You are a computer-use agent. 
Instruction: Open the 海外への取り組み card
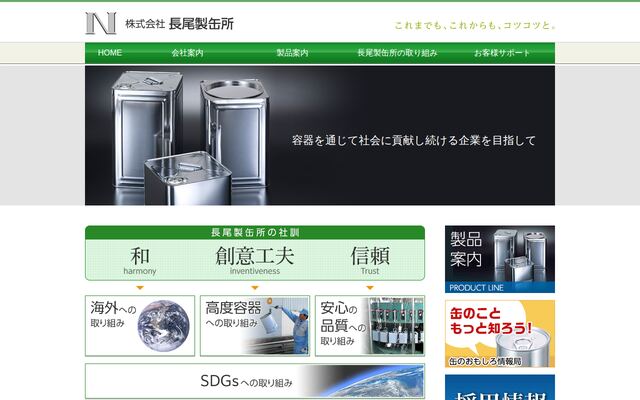[x=140, y=326]
